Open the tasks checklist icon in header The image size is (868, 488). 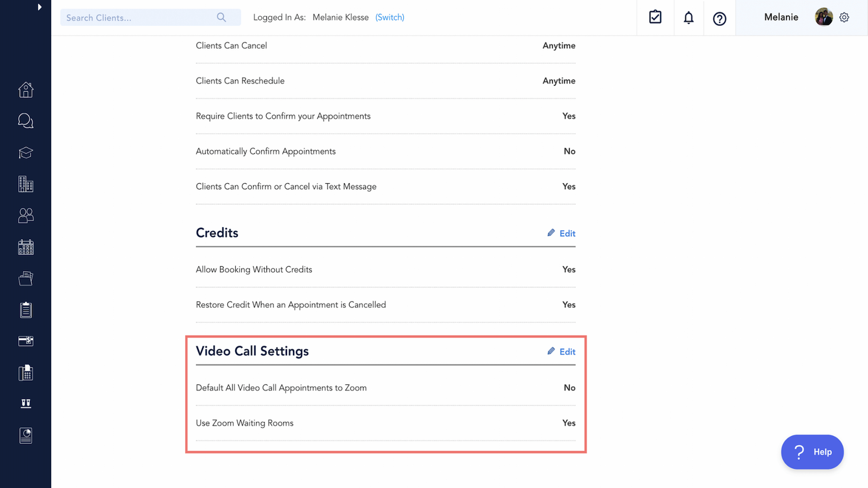click(655, 17)
